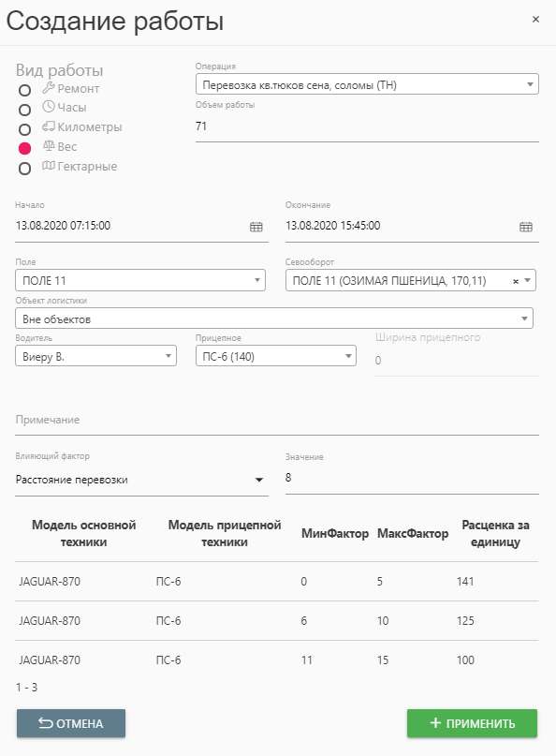Open the Водитель dropdown

95,356
